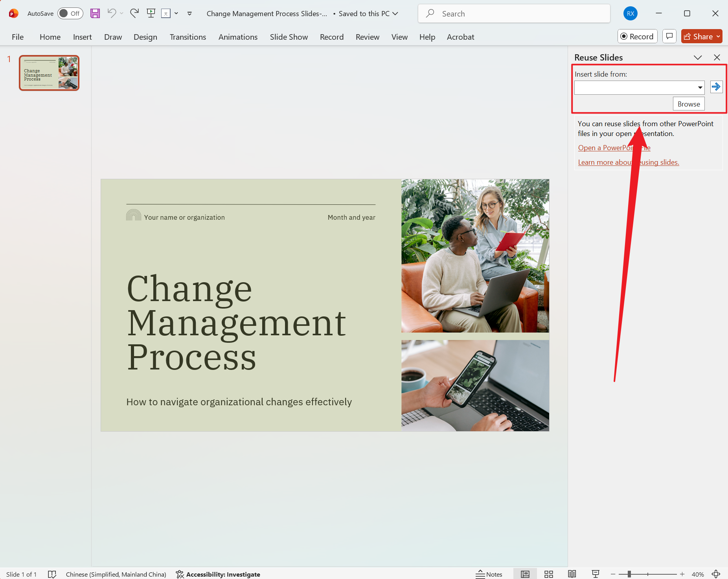Toggle the Notes pane in status bar
This screenshot has width=728, height=579.
(x=489, y=574)
